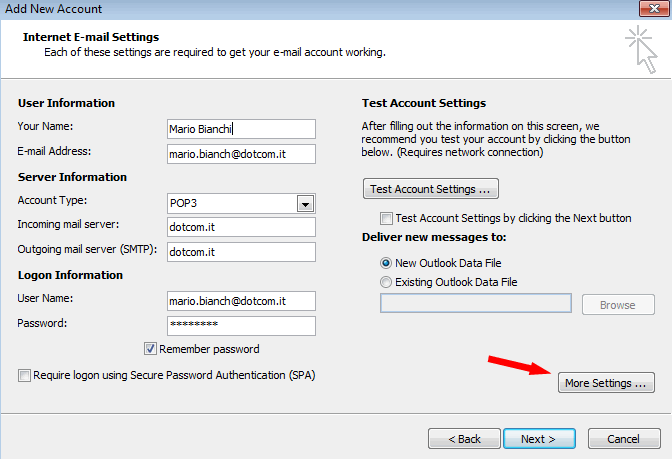Enable Require logon using Secure Password Authentication
The height and width of the screenshot is (459, 672).
tap(24, 375)
